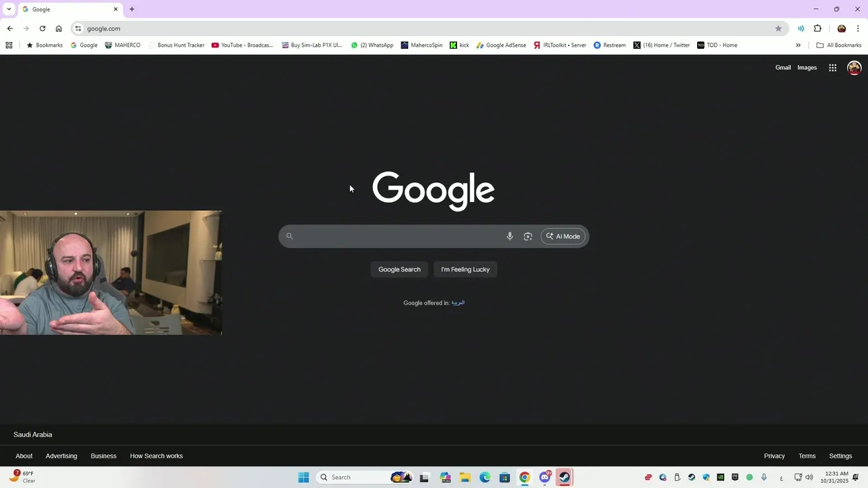The image size is (868, 488).
Task: Open the IRLToolkit Server bookmark
Action: click(559, 45)
